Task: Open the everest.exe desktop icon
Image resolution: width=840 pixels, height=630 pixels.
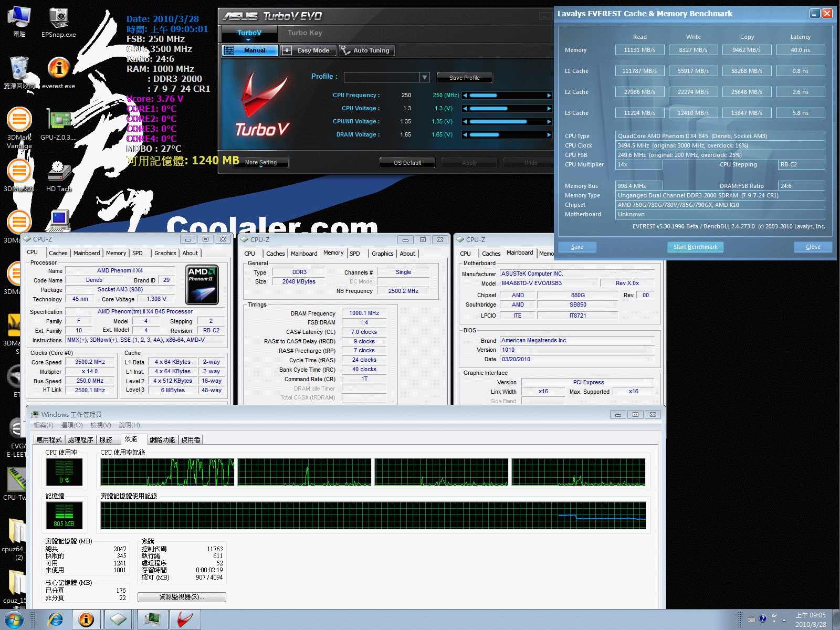Action: pos(59,73)
